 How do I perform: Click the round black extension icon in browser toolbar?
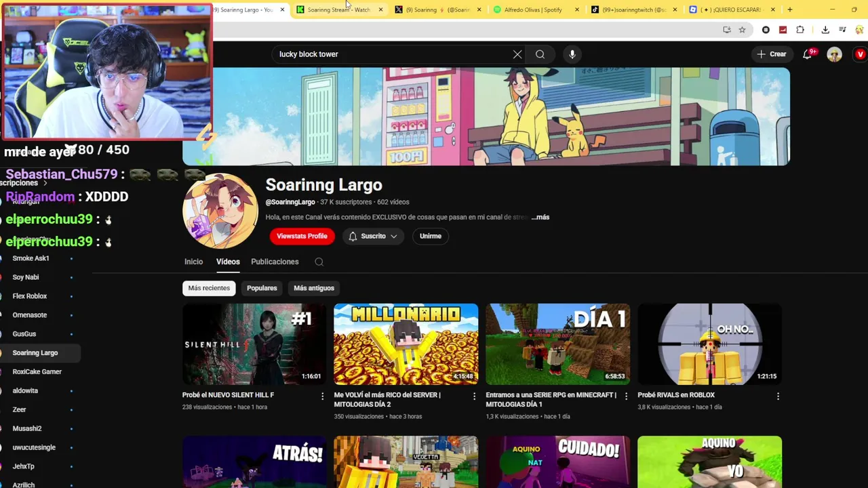[766, 30]
